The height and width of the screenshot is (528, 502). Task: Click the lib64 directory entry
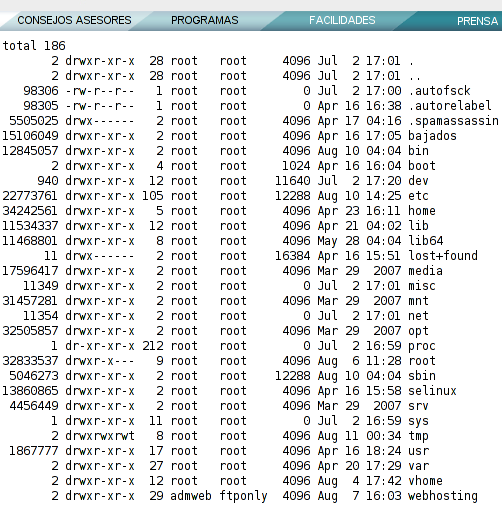pyautogui.click(x=426, y=240)
